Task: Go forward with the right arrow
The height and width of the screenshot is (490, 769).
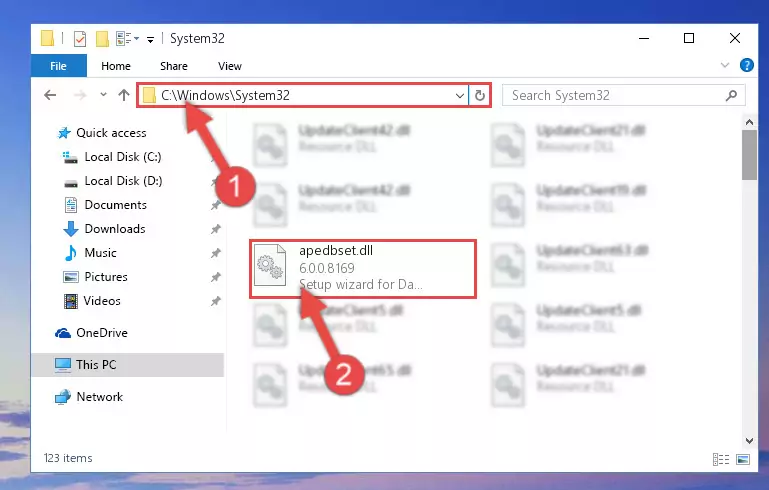Action: pyautogui.click(x=79, y=95)
